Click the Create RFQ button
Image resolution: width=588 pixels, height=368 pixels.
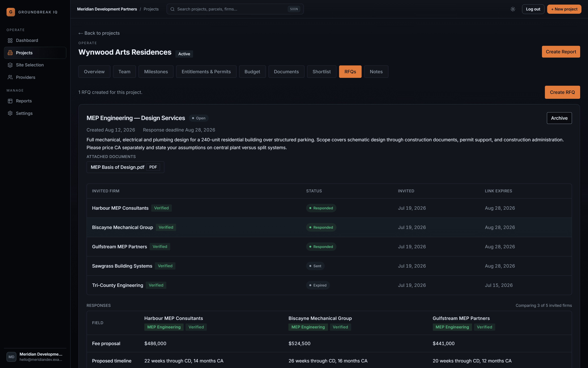point(562,92)
